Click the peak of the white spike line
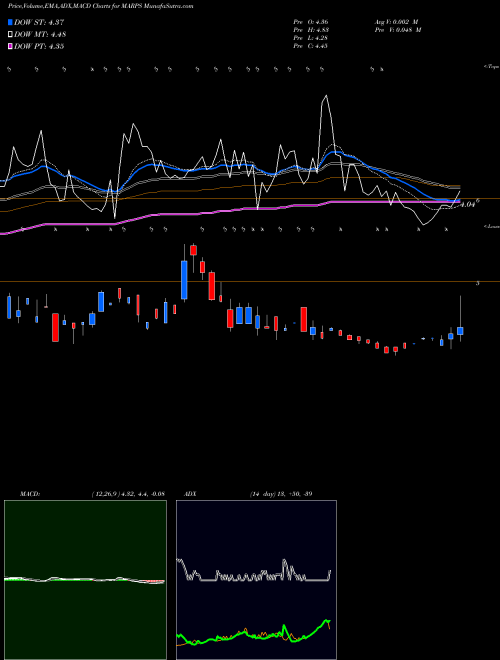Screen dimensions: 500x660 tap(326, 96)
